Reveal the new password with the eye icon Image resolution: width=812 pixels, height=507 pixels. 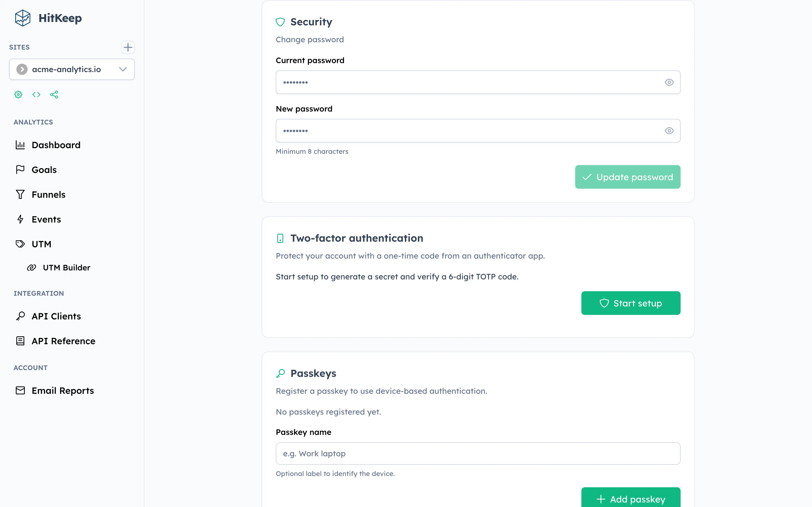pyautogui.click(x=669, y=130)
